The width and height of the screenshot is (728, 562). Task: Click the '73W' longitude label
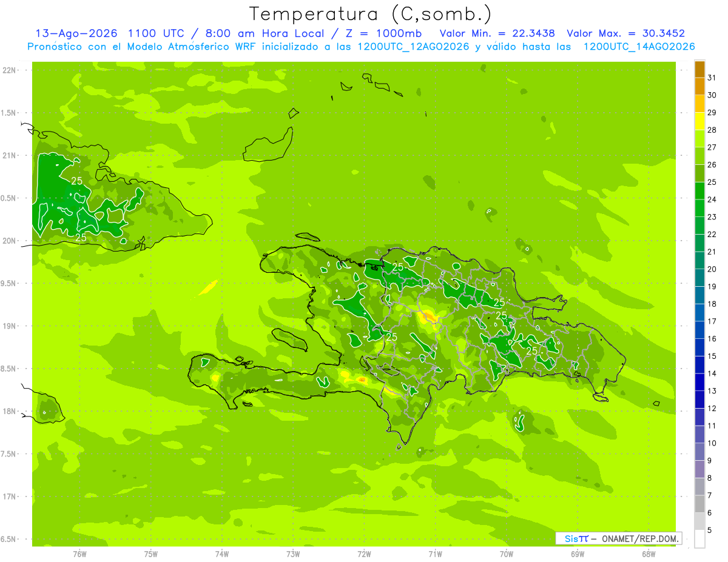pyautogui.click(x=293, y=554)
